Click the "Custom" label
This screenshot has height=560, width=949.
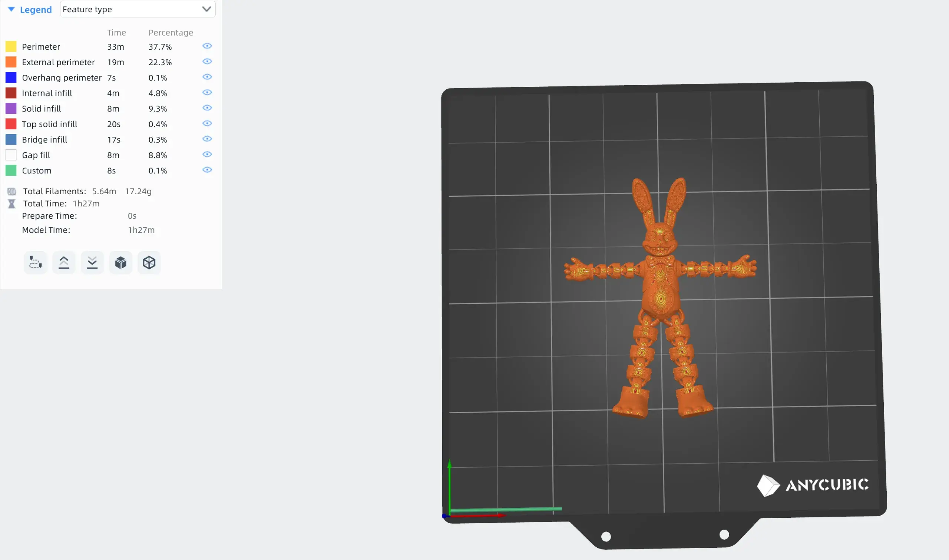(x=37, y=170)
